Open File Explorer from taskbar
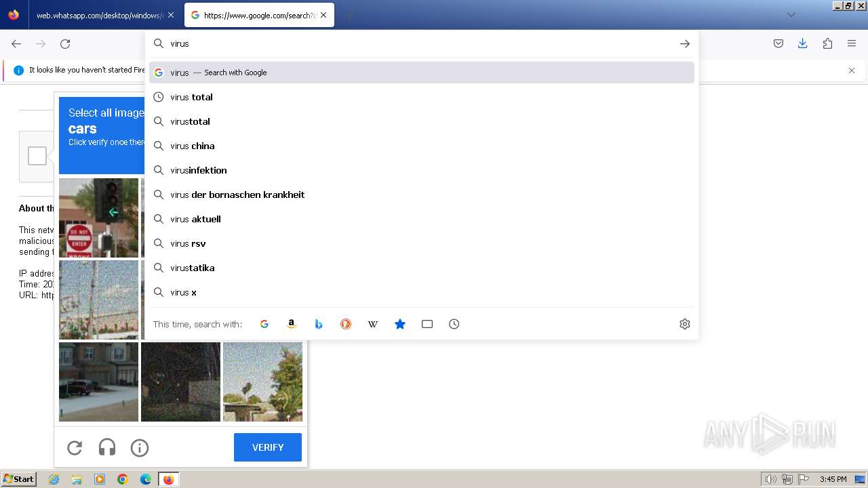 click(x=77, y=479)
